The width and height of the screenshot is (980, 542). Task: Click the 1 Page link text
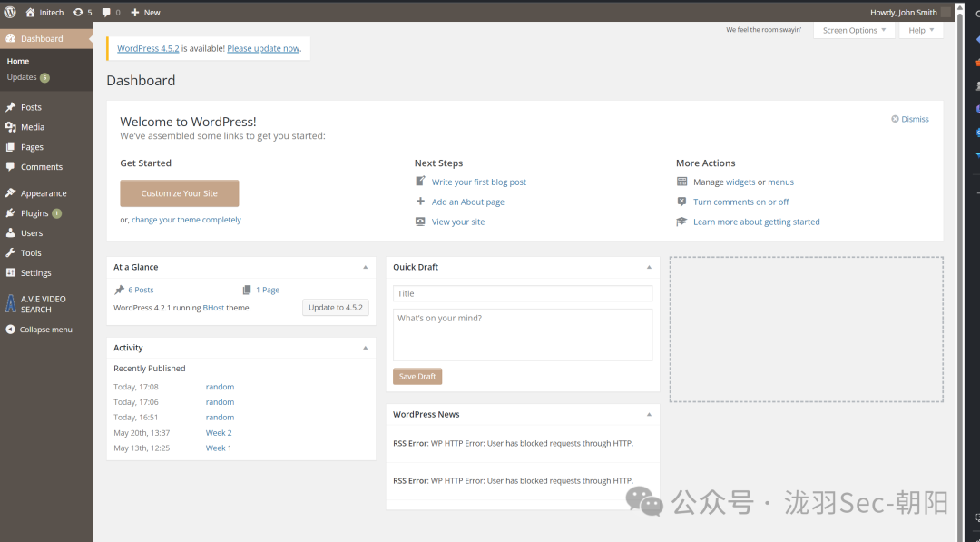(x=268, y=290)
